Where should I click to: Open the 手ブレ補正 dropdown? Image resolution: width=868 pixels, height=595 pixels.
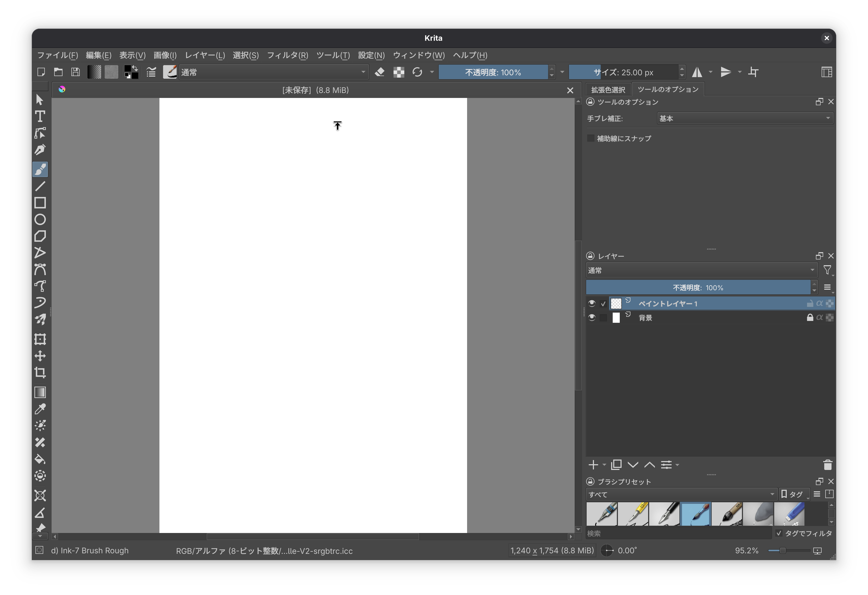744,119
